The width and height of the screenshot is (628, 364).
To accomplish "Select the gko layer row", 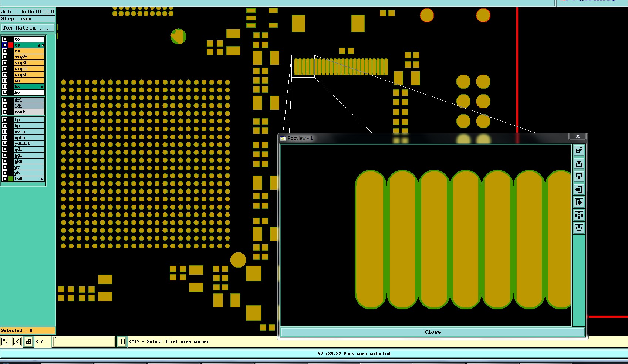I will click(29, 161).
